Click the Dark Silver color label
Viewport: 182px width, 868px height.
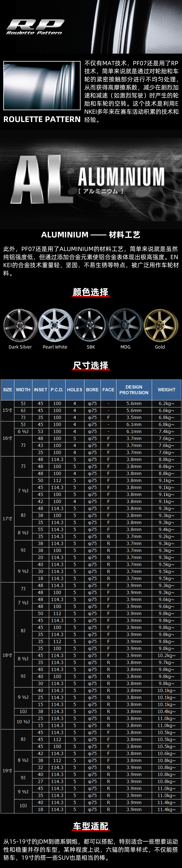20,347
